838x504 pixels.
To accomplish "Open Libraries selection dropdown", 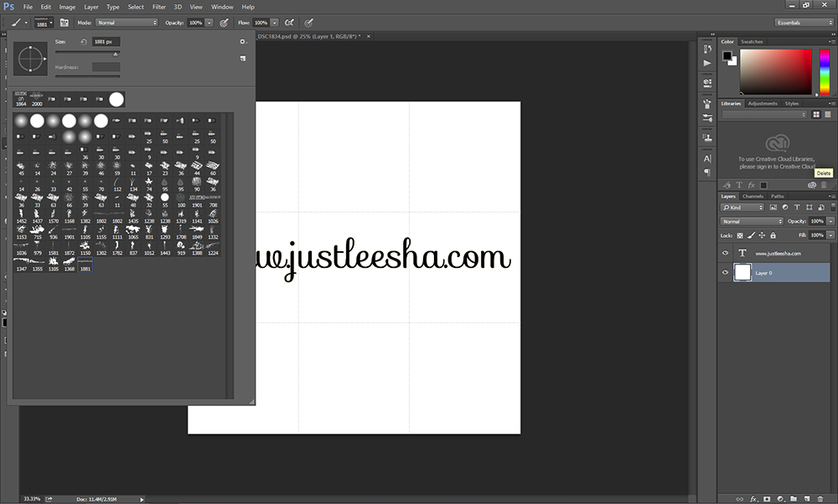I will click(x=764, y=114).
